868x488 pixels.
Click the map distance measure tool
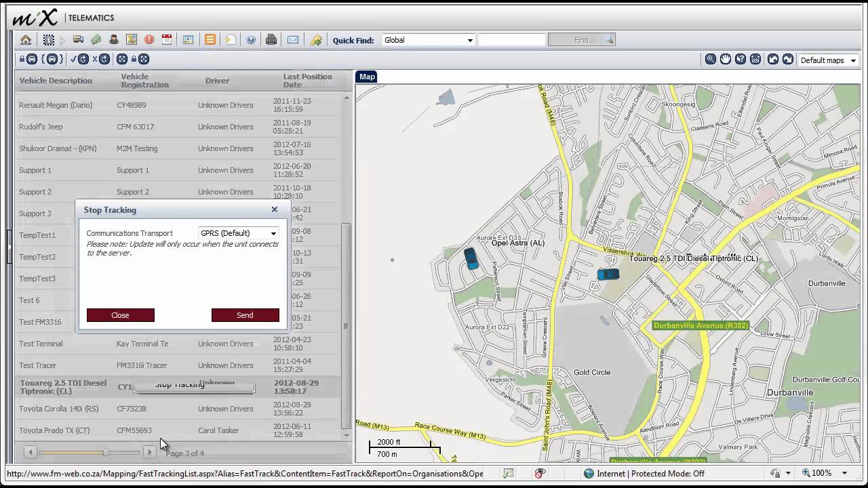point(755,60)
